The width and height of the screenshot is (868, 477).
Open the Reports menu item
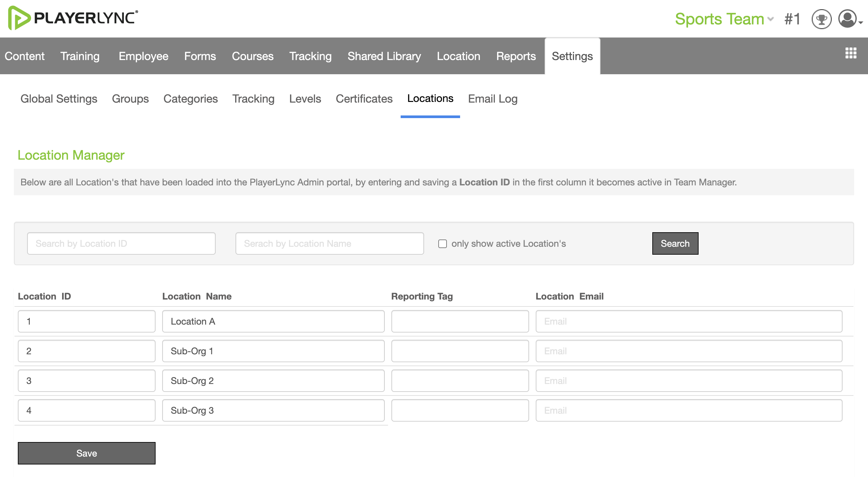516,56
